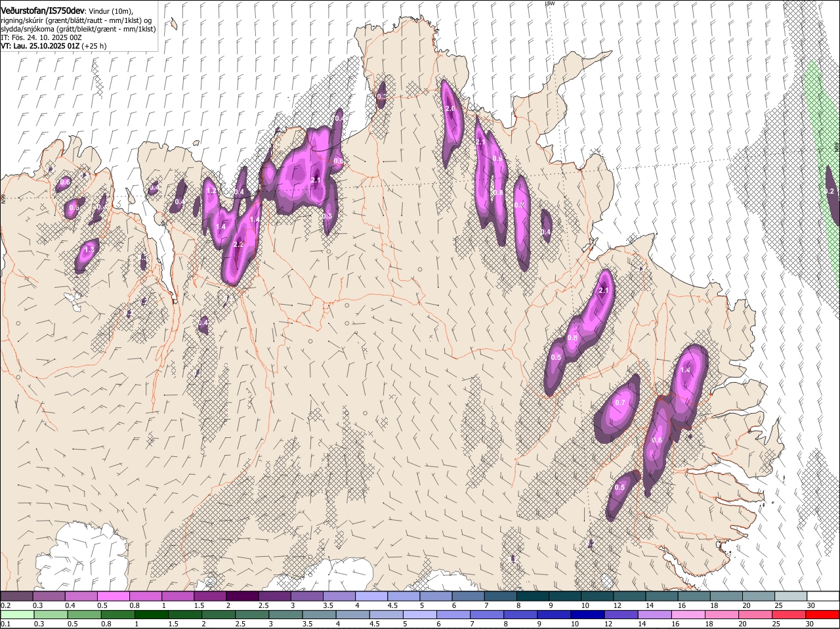Viewport: 840px width, 629px height.
Task: Select darkest purple legend swatch starting at 2
Action: click(242, 596)
